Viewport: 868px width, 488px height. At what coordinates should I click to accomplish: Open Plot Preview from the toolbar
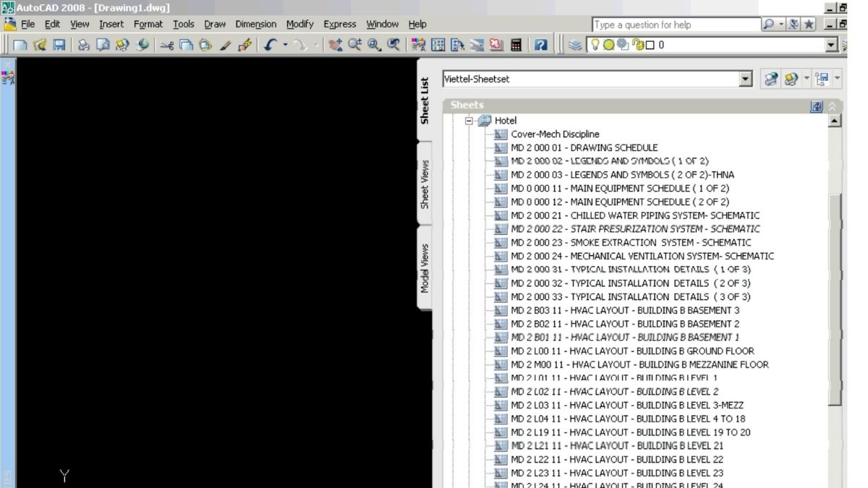103,45
